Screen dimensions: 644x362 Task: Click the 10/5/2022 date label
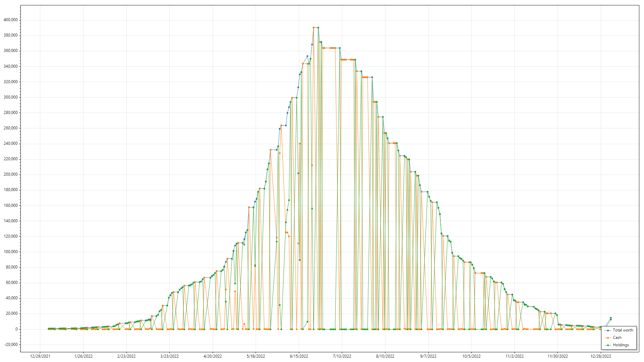point(472,356)
